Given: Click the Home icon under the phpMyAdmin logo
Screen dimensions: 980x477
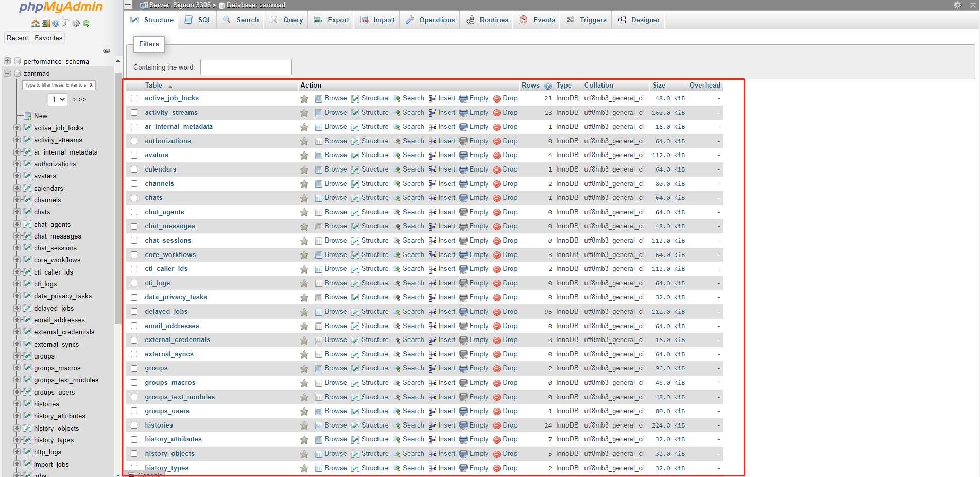Looking at the screenshot, I should (36, 23).
